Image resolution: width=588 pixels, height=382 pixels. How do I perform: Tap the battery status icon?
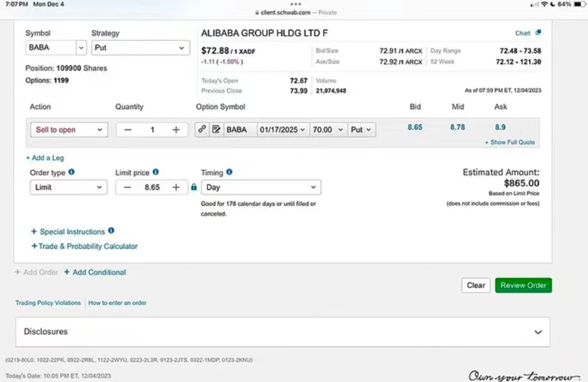tap(579, 4)
